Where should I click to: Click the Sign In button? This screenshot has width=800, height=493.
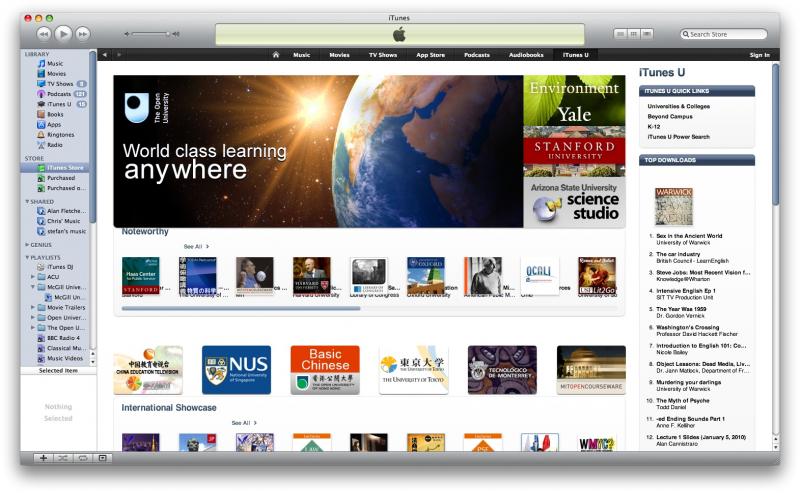(759, 55)
